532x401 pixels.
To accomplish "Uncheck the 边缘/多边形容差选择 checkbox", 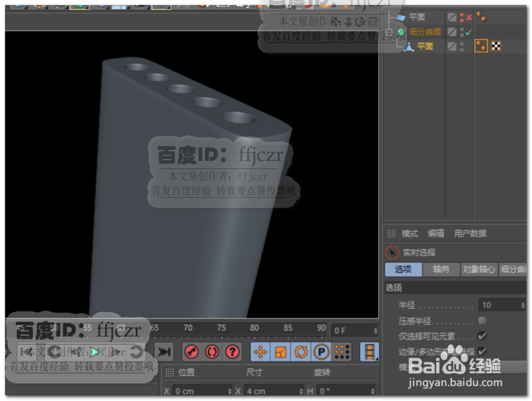I will click(482, 351).
